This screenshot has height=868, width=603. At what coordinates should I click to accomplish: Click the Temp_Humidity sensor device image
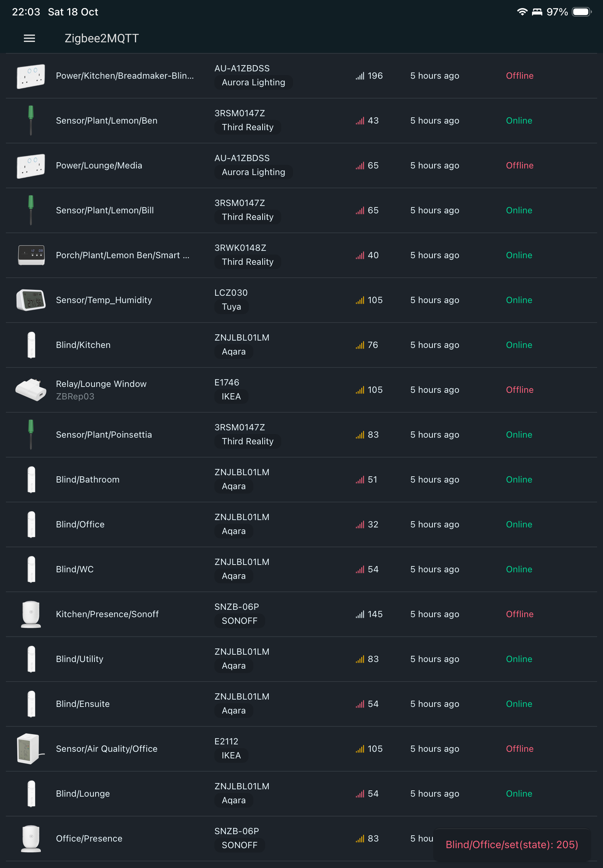(x=31, y=300)
